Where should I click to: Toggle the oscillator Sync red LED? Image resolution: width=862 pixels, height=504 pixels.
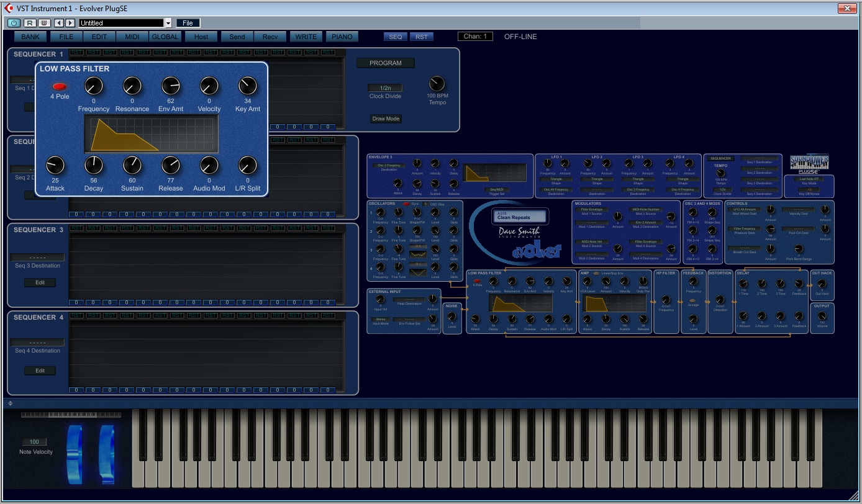(x=407, y=204)
